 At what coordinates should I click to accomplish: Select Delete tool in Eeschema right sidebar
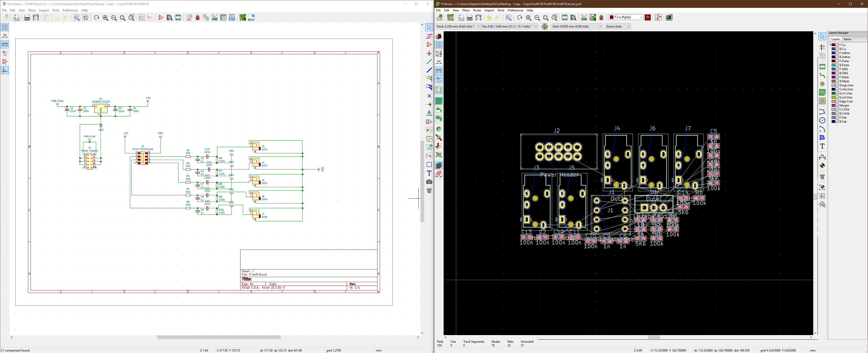pyautogui.click(x=429, y=191)
